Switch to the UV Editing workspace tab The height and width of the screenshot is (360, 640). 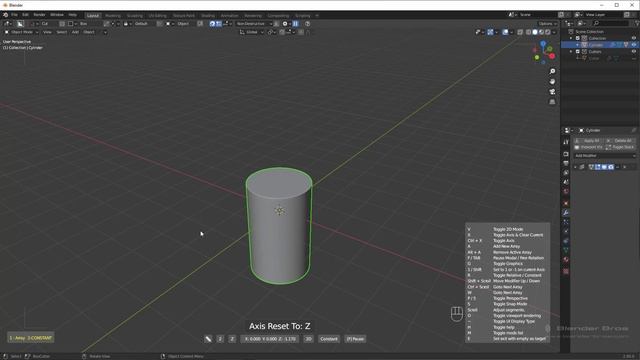pyautogui.click(x=158, y=16)
